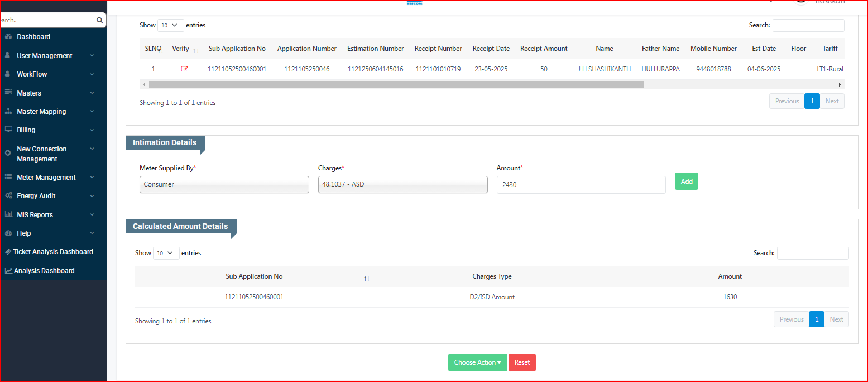Click D2/ISD Amount charges cell

[x=492, y=297]
